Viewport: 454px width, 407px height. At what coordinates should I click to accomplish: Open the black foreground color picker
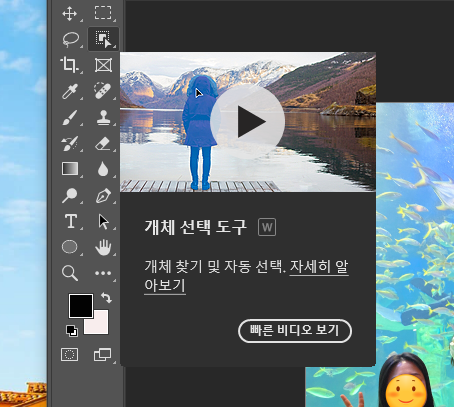tap(81, 306)
